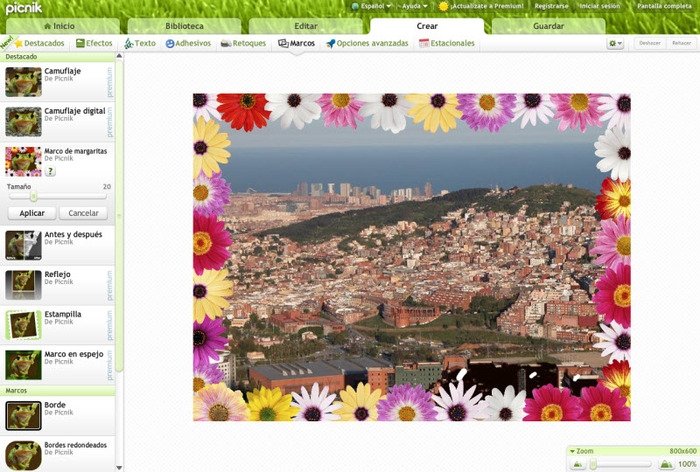
Task: Click the Marcos section header
Action: pos(57,391)
